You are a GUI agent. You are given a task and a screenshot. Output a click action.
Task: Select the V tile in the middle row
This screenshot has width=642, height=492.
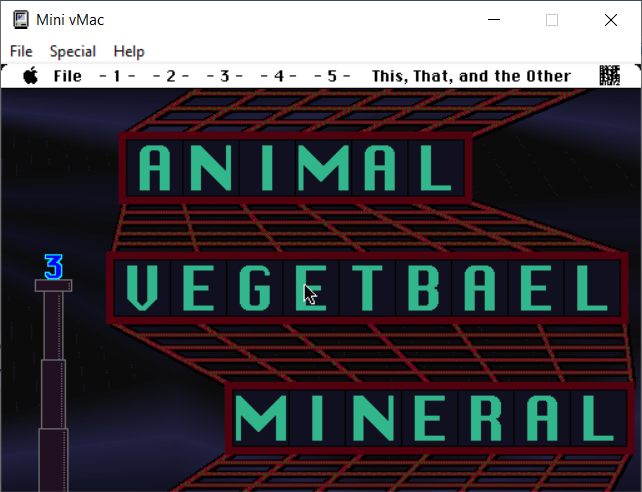[x=142, y=288]
